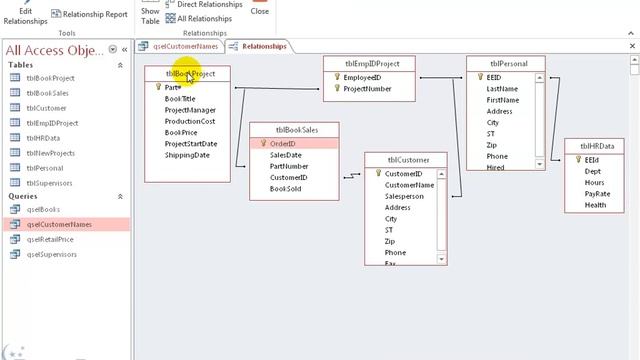Select the ProjectManager field in tblBookProject
The width and height of the screenshot is (640, 360).
tap(190, 110)
